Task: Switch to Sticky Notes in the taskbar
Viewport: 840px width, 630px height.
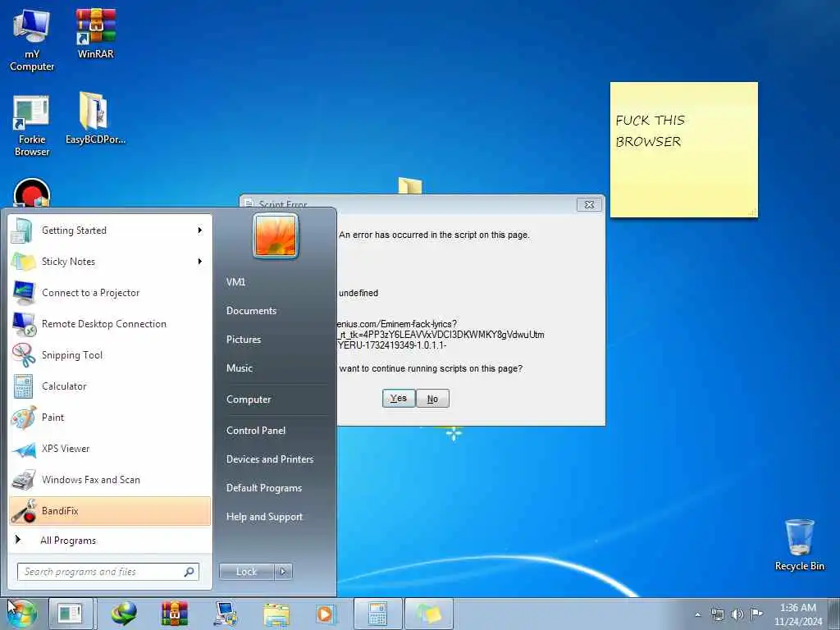Action: click(x=428, y=614)
